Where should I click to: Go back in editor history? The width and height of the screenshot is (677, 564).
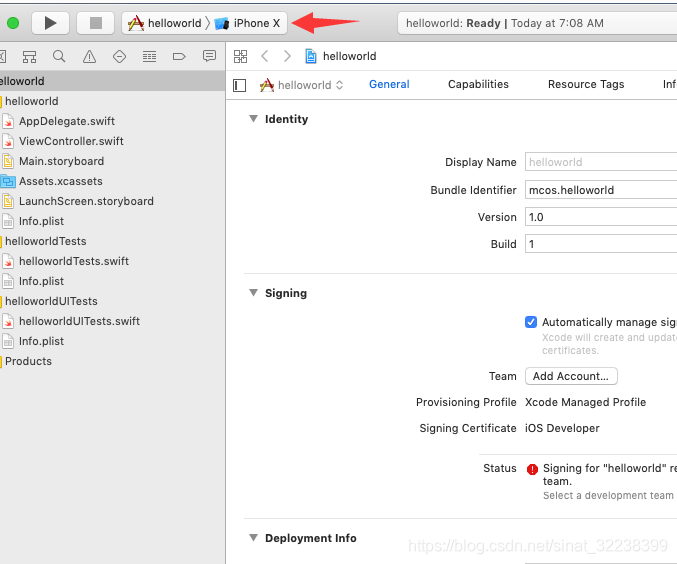(x=265, y=56)
